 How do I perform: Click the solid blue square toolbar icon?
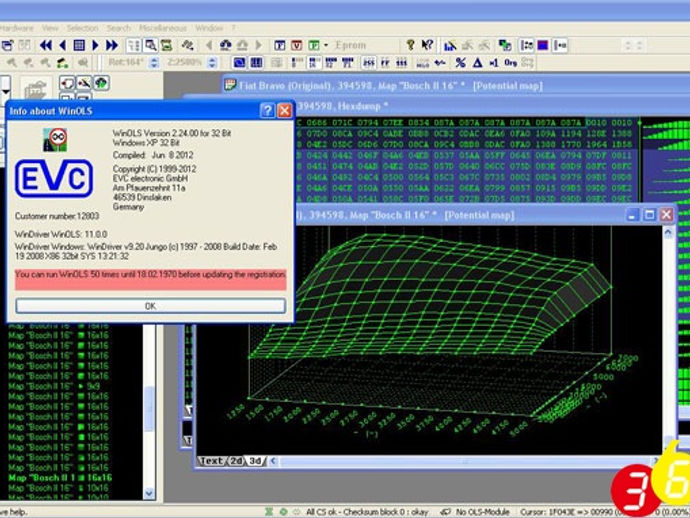(543, 45)
